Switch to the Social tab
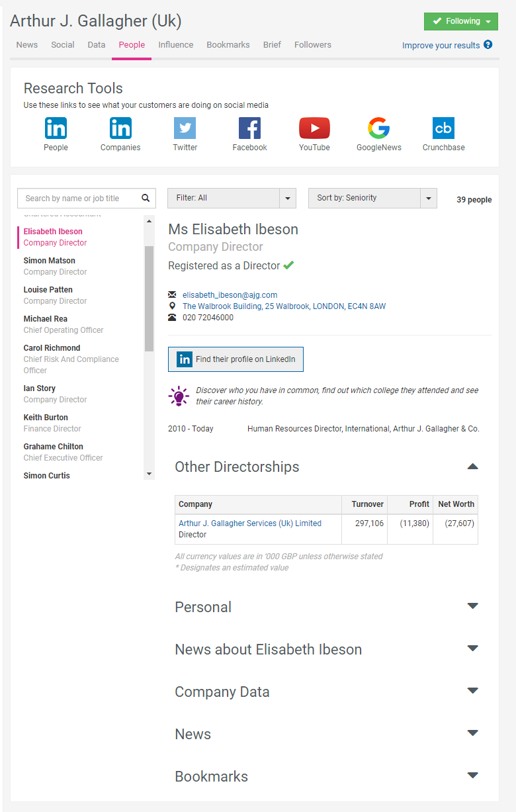This screenshot has width=516, height=812. (x=63, y=45)
